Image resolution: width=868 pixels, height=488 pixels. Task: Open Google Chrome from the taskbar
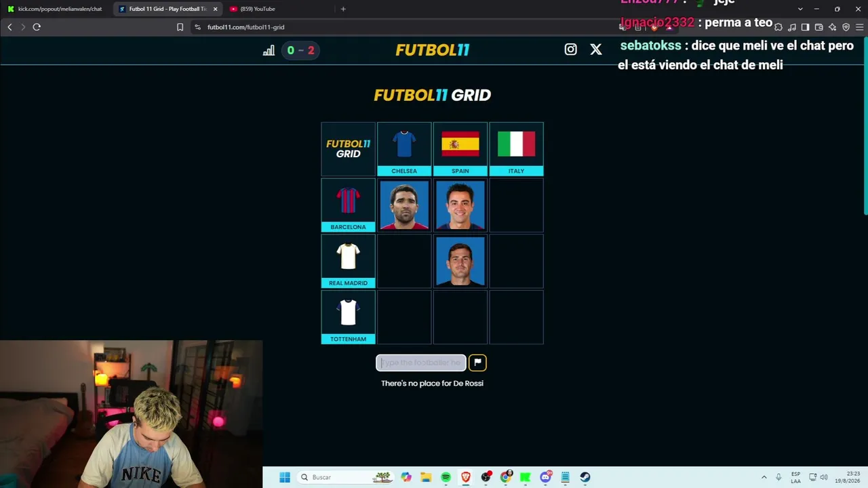[506, 477]
